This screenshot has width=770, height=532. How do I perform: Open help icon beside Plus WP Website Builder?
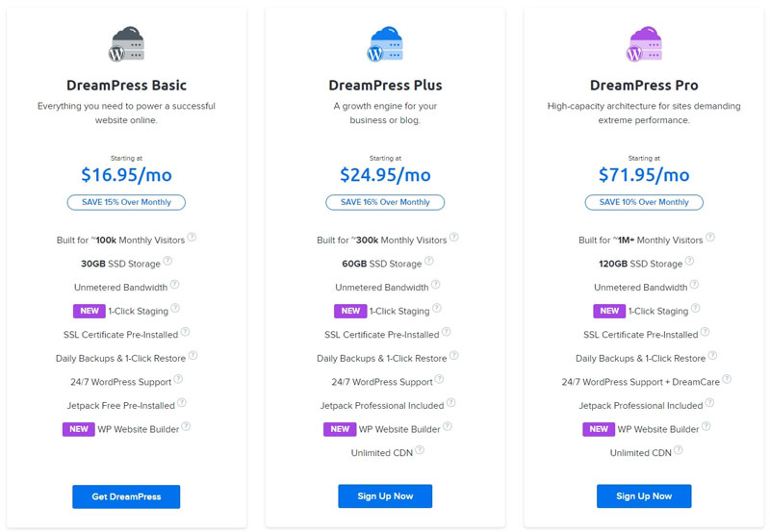448,426
